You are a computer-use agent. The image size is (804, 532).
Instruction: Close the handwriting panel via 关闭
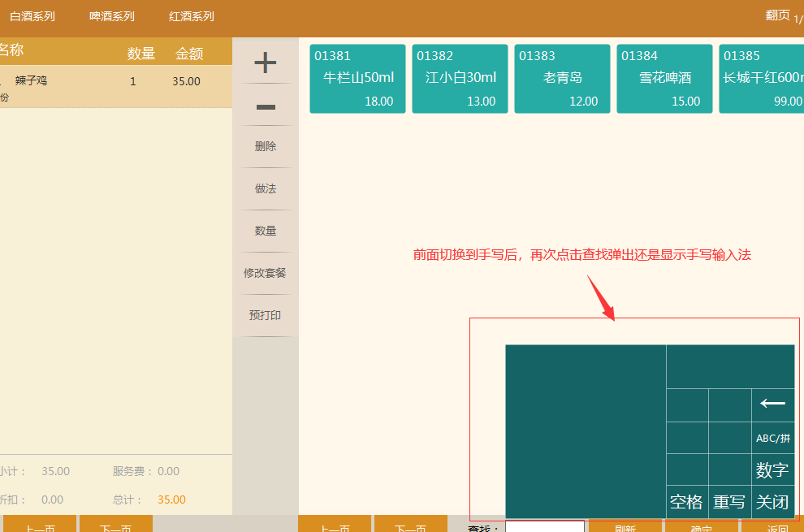pos(772,502)
